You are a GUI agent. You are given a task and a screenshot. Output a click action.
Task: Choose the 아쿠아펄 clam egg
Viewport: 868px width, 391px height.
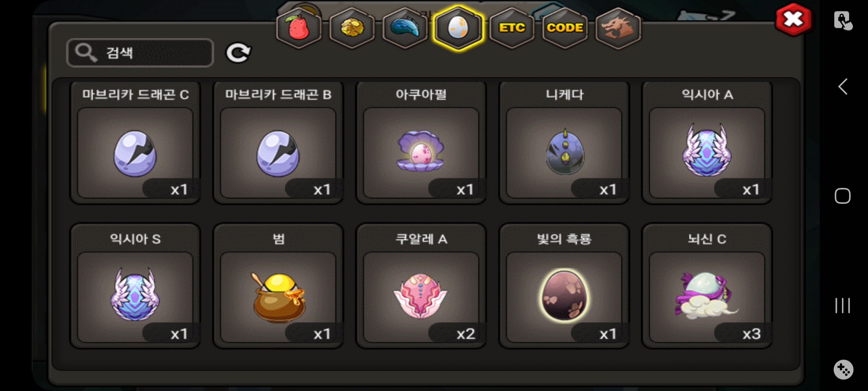click(421, 143)
